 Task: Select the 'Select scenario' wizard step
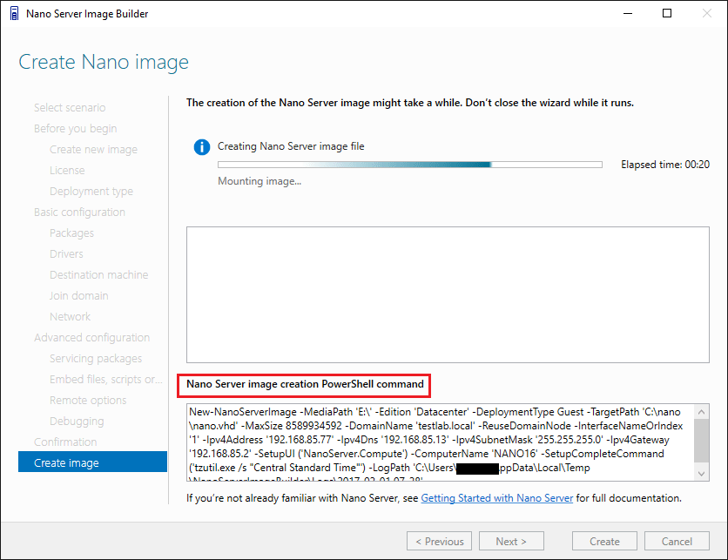pos(70,108)
